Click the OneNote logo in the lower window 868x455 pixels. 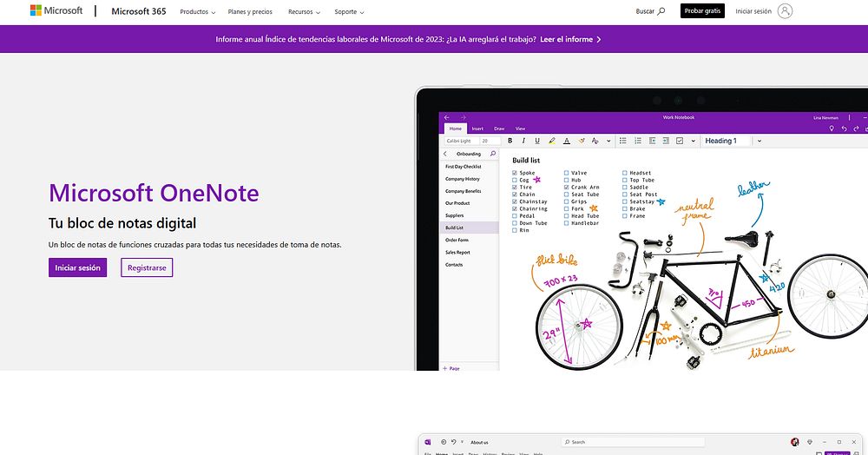pos(427,442)
